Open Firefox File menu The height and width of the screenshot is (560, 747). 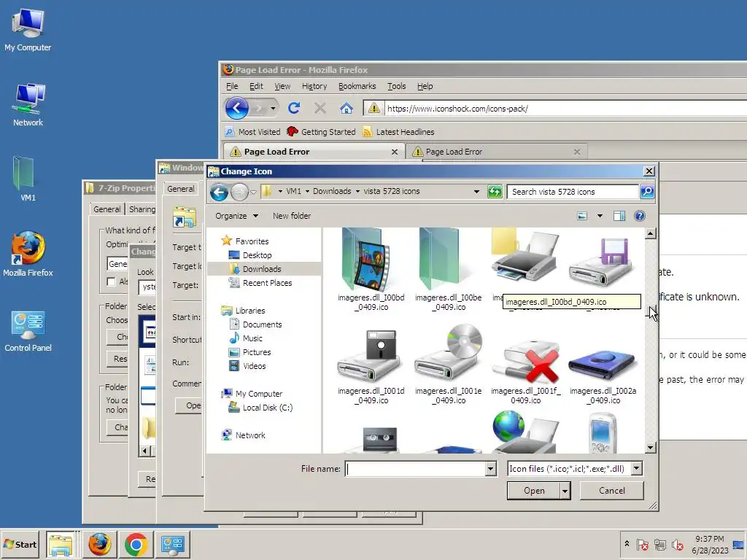tap(232, 86)
